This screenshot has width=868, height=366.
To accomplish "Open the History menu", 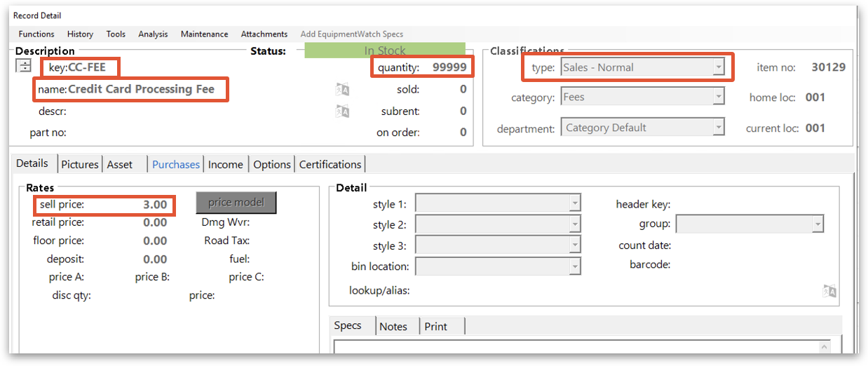I will (80, 34).
